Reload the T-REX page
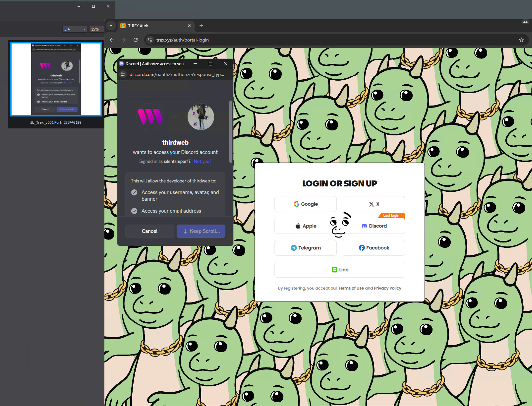Viewport: 532px width, 406px height. pyautogui.click(x=135, y=40)
